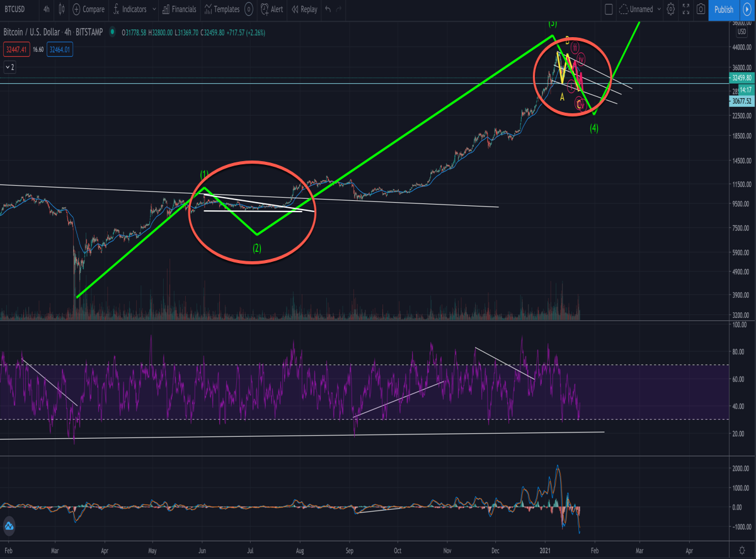Publish the chart idea
The height and width of the screenshot is (559, 756).
(723, 9)
